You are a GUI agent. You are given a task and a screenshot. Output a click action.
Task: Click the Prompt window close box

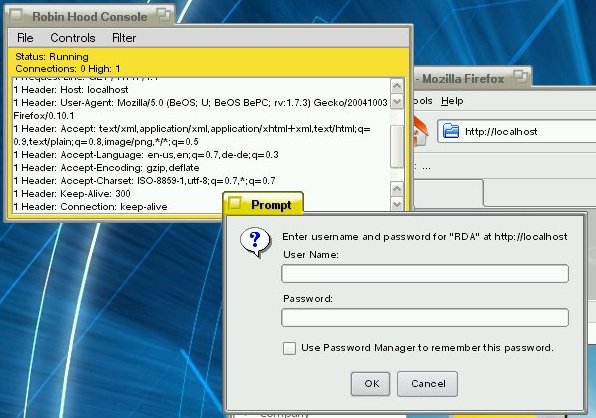[x=235, y=203]
